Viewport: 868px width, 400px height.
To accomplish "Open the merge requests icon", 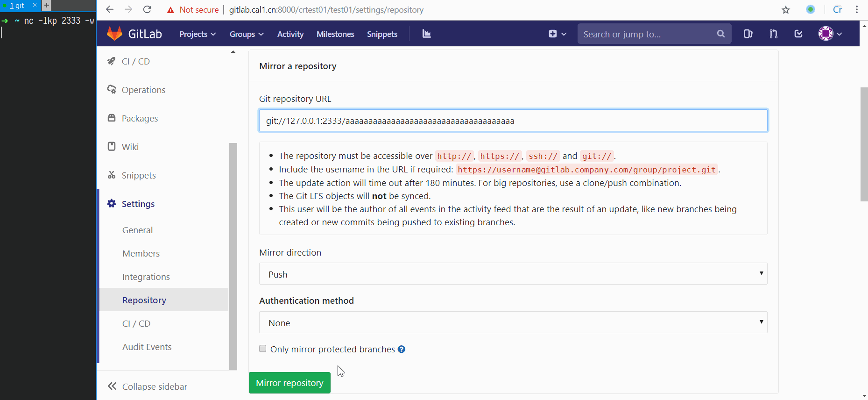I will (773, 34).
